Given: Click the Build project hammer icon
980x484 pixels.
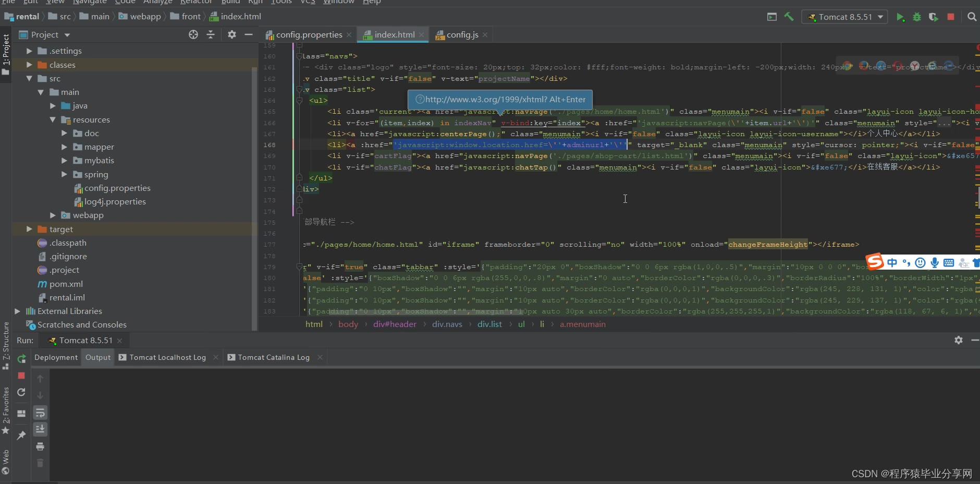Looking at the screenshot, I should pos(789,17).
